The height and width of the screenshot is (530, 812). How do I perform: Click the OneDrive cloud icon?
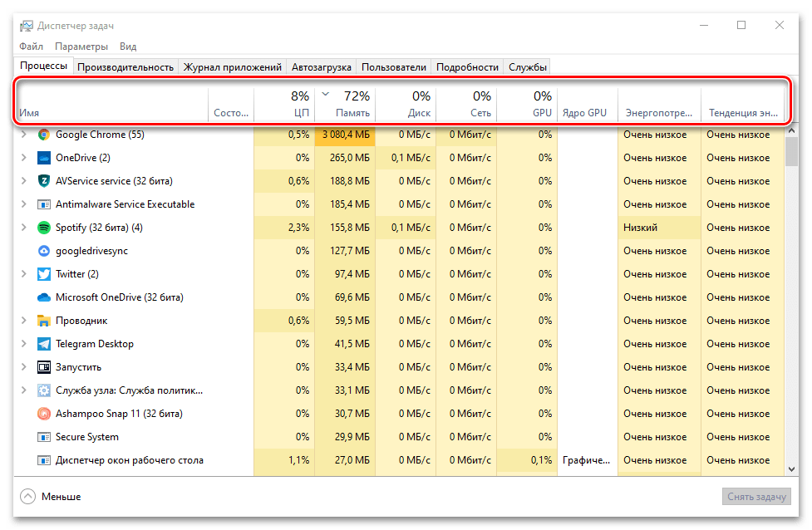pyautogui.click(x=44, y=158)
